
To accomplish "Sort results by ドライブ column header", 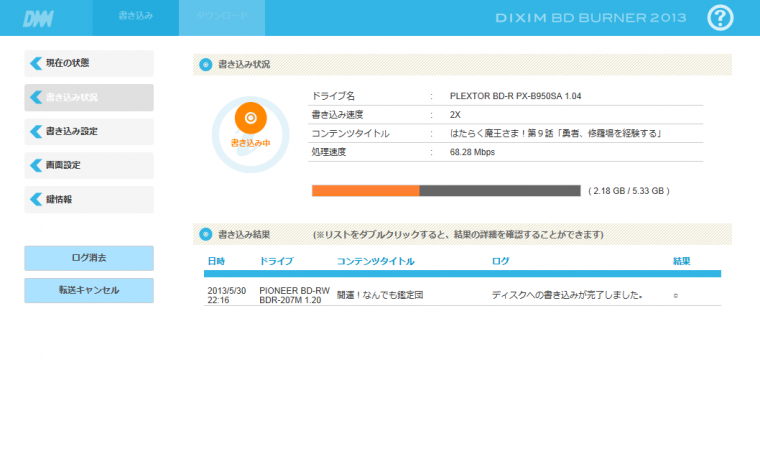I will 276,261.
